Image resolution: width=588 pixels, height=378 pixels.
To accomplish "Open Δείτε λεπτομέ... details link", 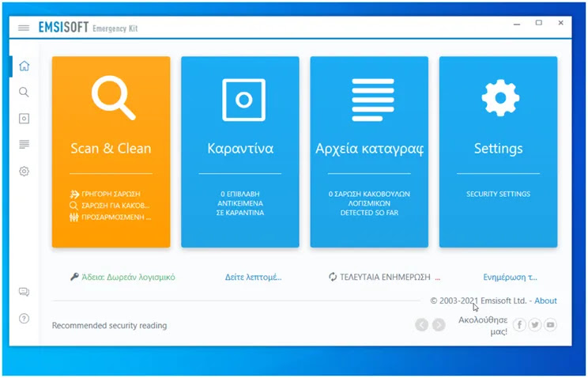I will (x=253, y=278).
